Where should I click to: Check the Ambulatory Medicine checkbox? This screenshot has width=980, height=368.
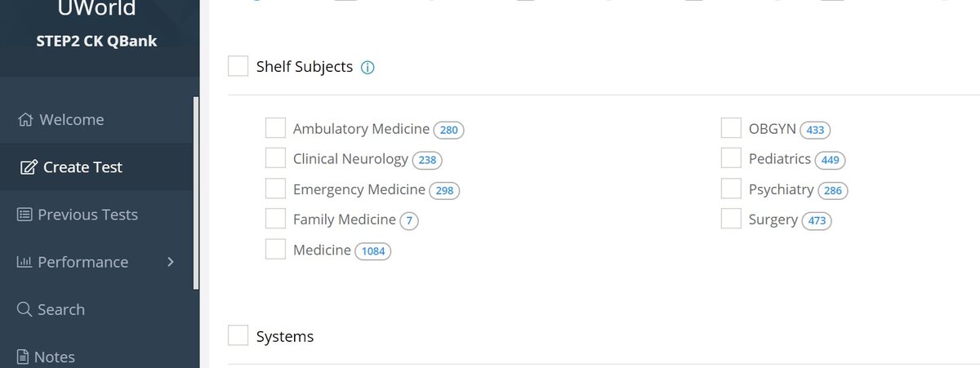pos(275,129)
